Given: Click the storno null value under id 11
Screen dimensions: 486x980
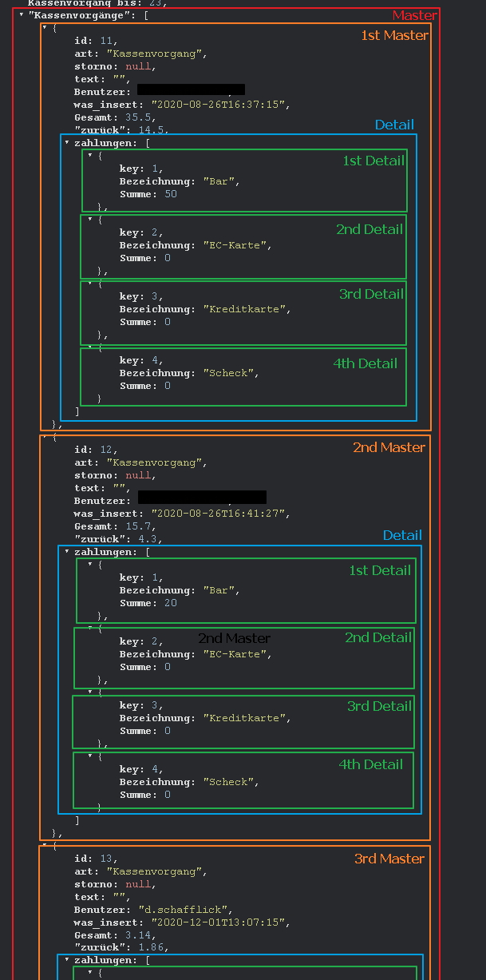Looking at the screenshot, I should [137, 66].
